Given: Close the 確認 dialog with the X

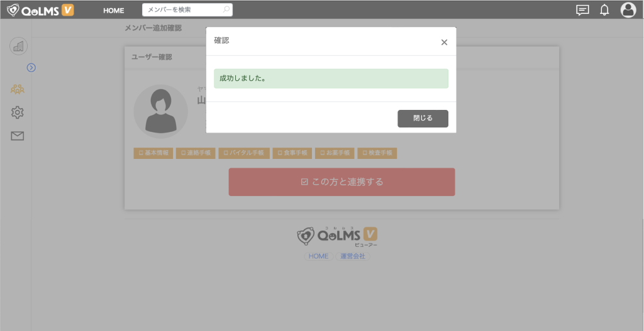Looking at the screenshot, I should point(444,42).
